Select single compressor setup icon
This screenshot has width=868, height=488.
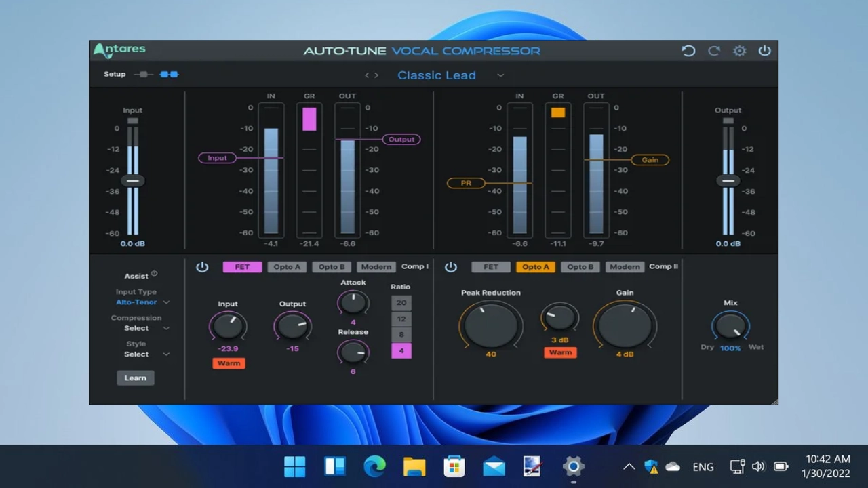coord(143,74)
